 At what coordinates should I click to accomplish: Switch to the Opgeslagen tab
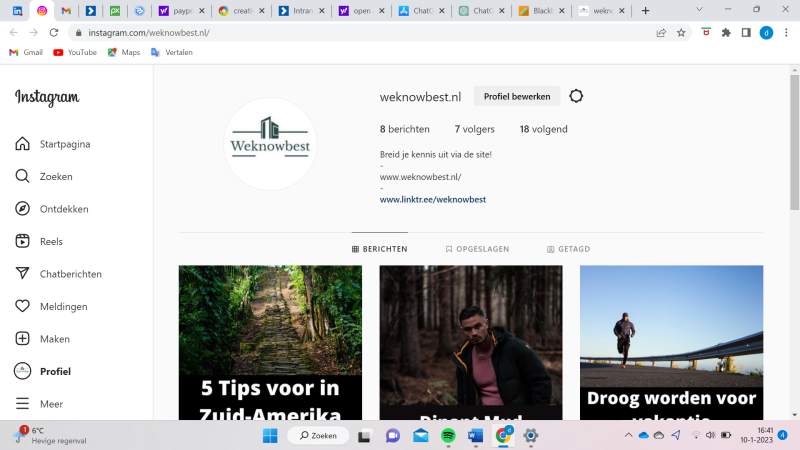[x=478, y=249]
